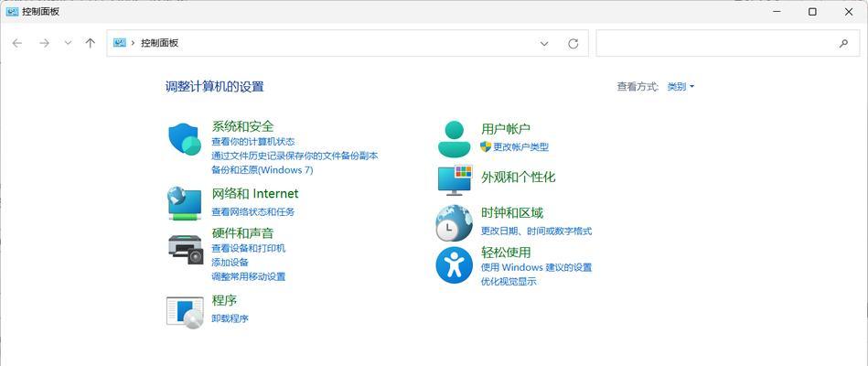Click the 查看方式: label

click(638, 86)
